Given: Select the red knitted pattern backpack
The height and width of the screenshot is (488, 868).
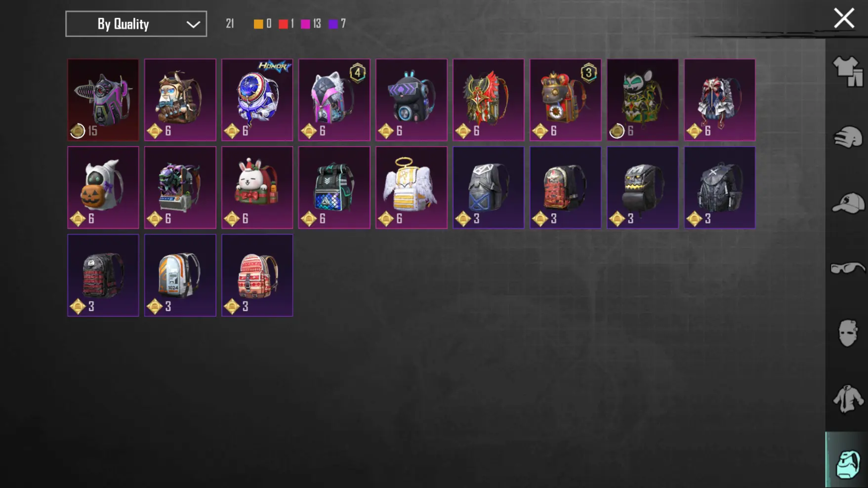Looking at the screenshot, I should click(257, 275).
